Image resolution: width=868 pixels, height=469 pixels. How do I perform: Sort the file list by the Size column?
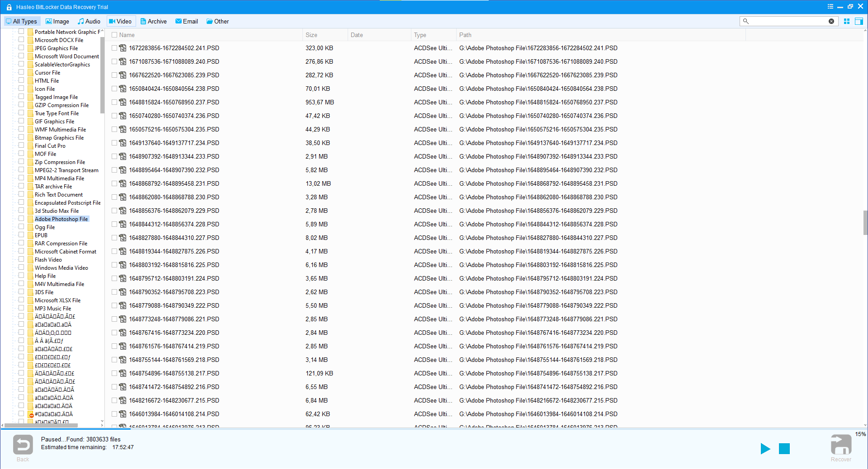point(325,35)
